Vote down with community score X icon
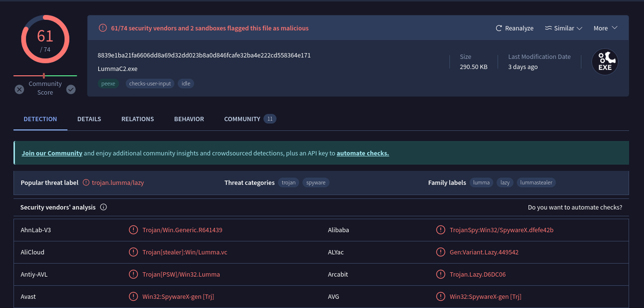The image size is (644, 308). click(19, 89)
